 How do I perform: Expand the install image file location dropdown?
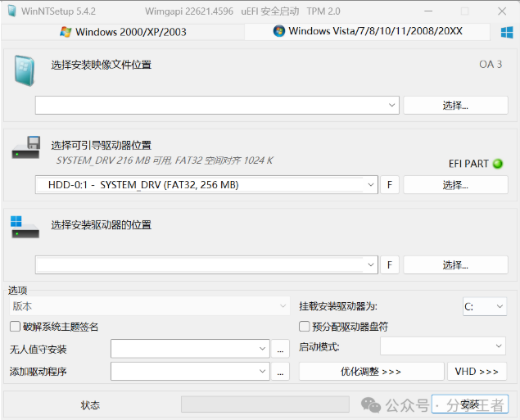(x=391, y=105)
